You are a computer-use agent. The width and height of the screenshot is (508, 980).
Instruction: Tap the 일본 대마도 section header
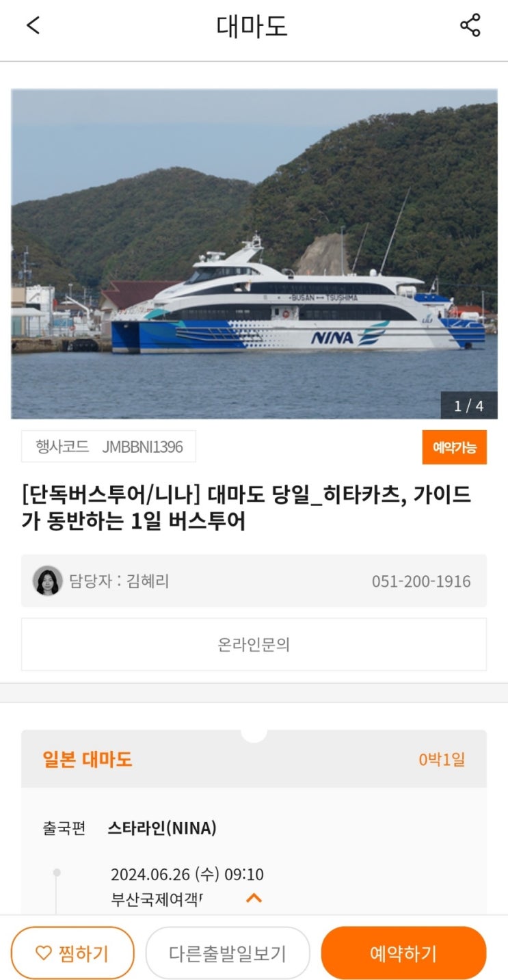point(88,759)
